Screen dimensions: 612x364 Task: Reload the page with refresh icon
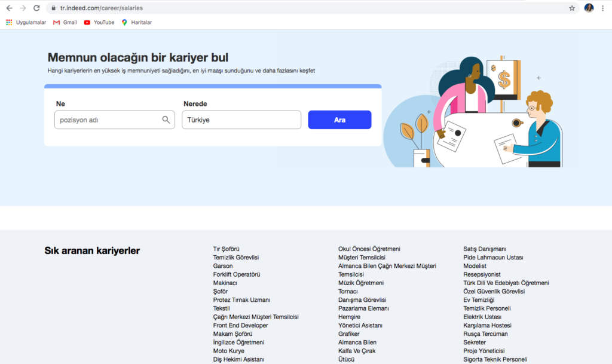click(x=36, y=8)
